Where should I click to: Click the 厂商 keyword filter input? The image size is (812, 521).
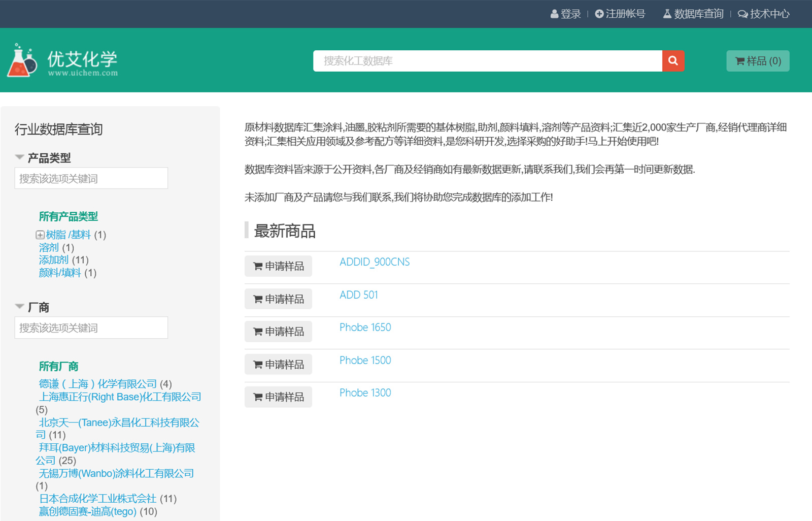(91, 328)
